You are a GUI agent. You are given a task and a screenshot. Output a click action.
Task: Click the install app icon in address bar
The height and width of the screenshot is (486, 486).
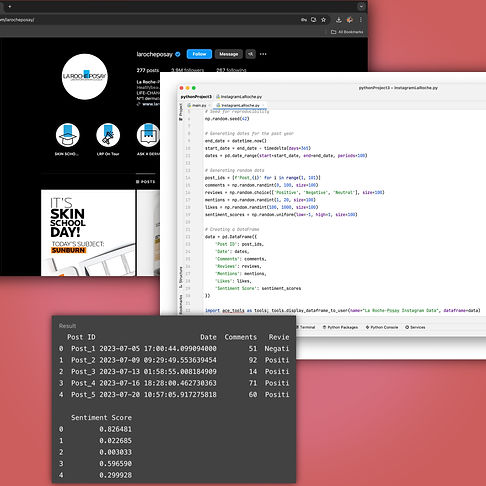(313, 20)
